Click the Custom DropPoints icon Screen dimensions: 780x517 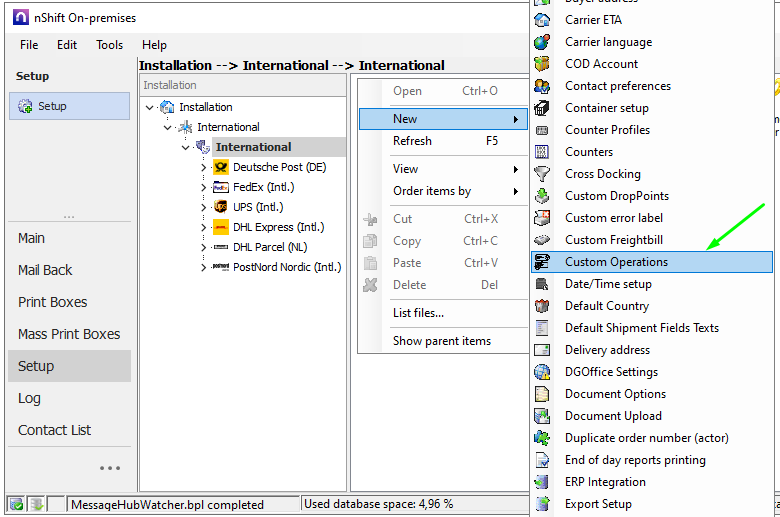tap(542, 196)
